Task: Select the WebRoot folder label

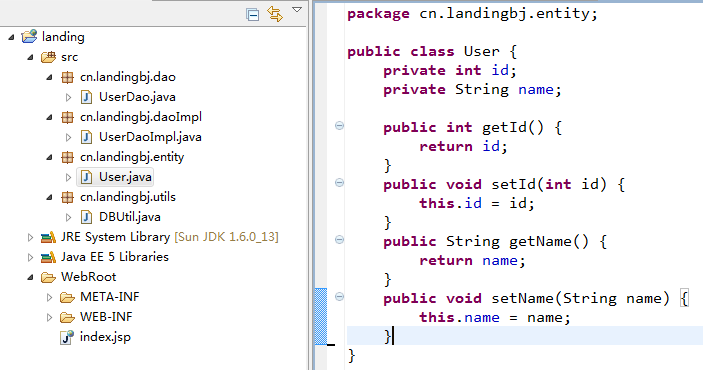Action: [x=88, y=277]
